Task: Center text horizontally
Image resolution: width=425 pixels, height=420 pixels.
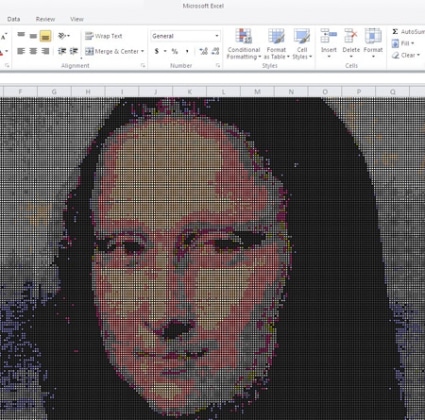Action: tap(33, 51)
